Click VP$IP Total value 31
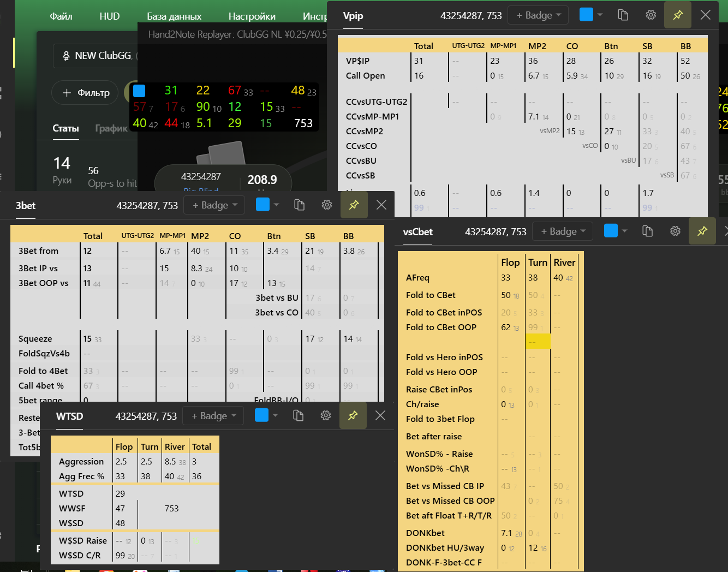 pyautogui.click(x=419, y=61)
